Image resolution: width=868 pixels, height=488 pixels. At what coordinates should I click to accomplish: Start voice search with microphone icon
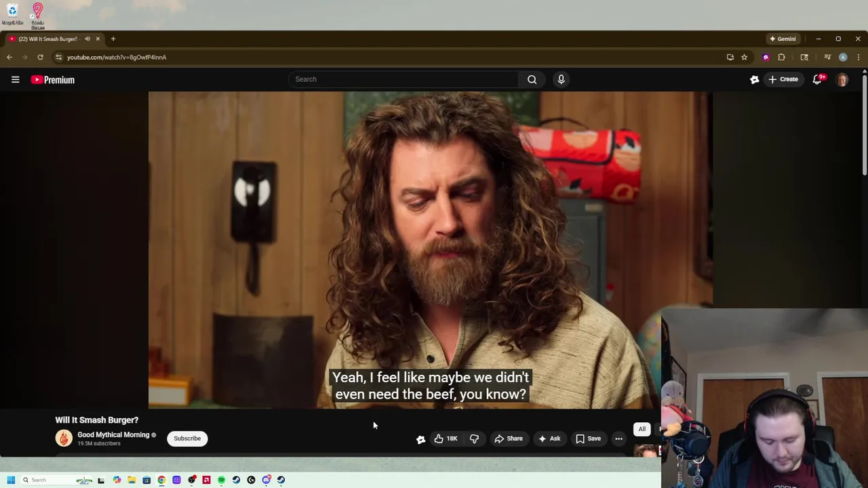(x=561, y=79)
